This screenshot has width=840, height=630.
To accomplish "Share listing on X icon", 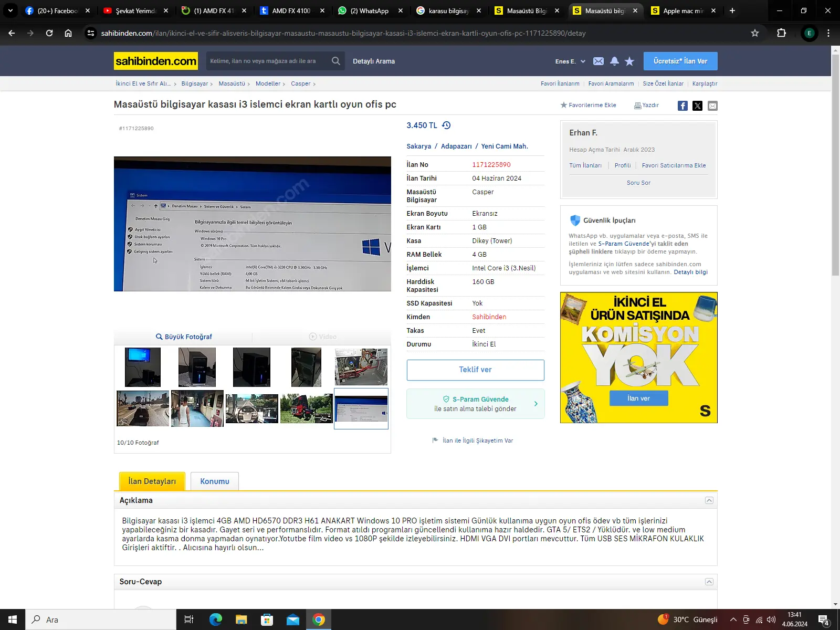I will (697, 106).
